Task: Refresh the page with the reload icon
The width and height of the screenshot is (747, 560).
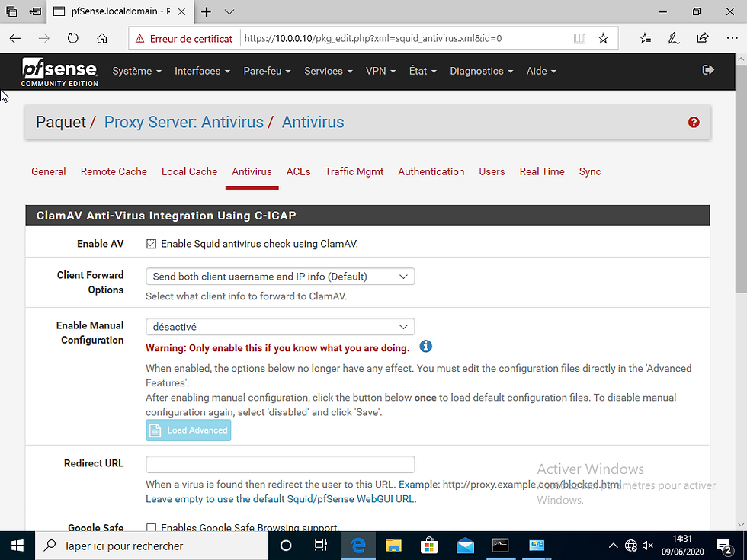Action: 73,38
